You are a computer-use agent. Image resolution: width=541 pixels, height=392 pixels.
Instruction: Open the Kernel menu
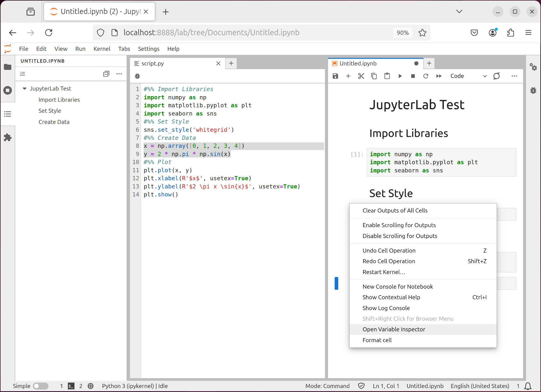102,49
